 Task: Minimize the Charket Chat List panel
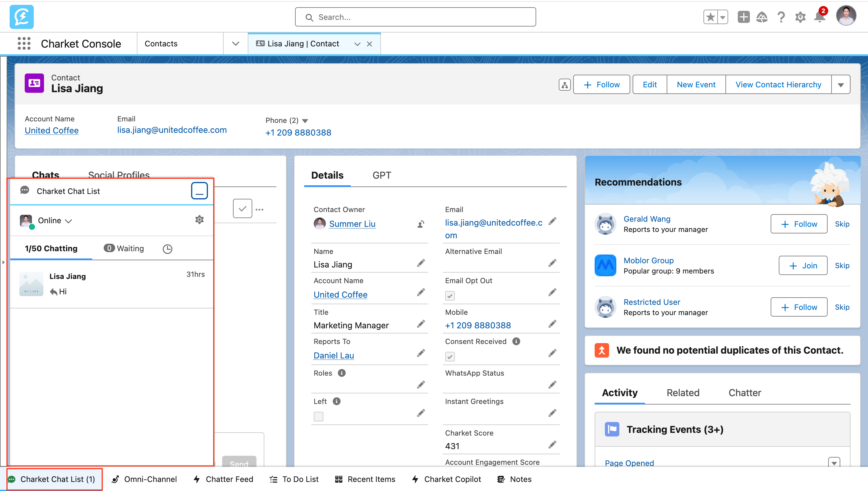[x=200, y=191]
